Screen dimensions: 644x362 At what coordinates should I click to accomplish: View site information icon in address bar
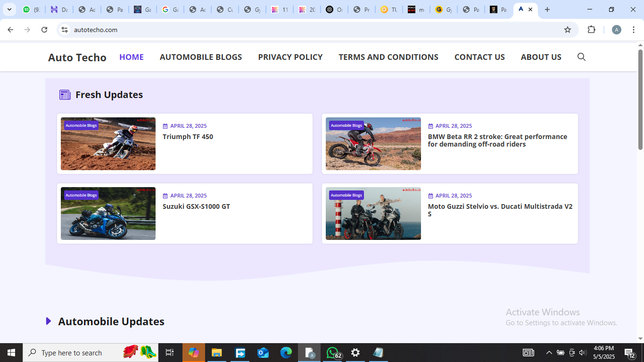[65, 30]
